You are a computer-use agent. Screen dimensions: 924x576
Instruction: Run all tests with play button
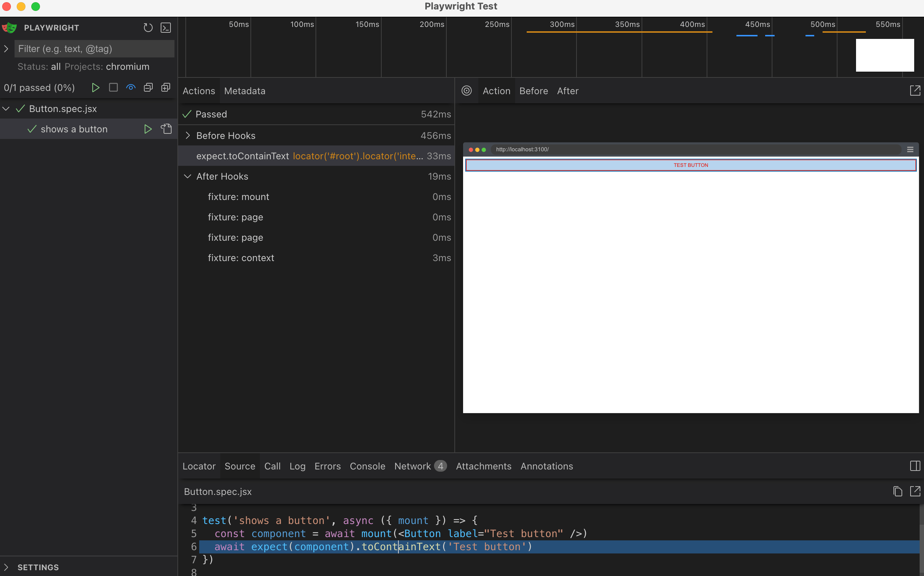[x=95, y=88]
